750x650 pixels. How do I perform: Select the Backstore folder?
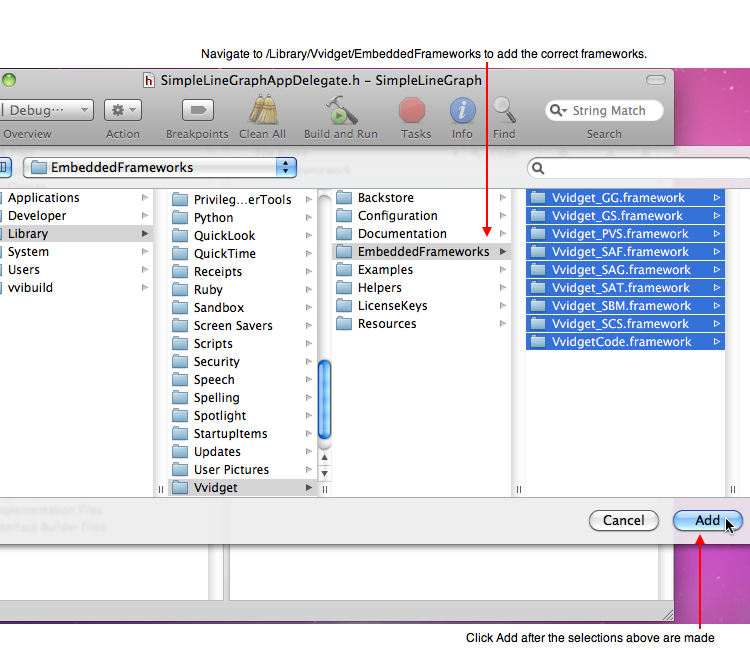(421, 198)
